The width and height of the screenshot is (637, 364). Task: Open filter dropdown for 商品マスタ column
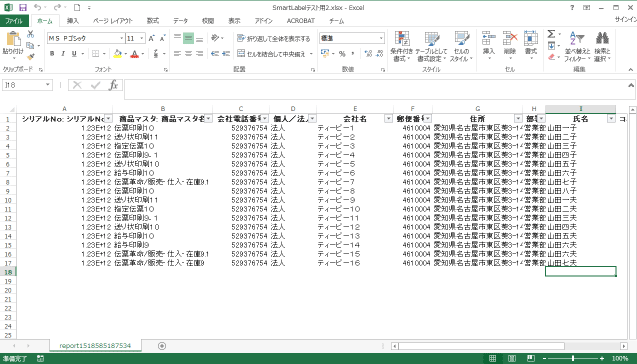click(x=208, y=119)
